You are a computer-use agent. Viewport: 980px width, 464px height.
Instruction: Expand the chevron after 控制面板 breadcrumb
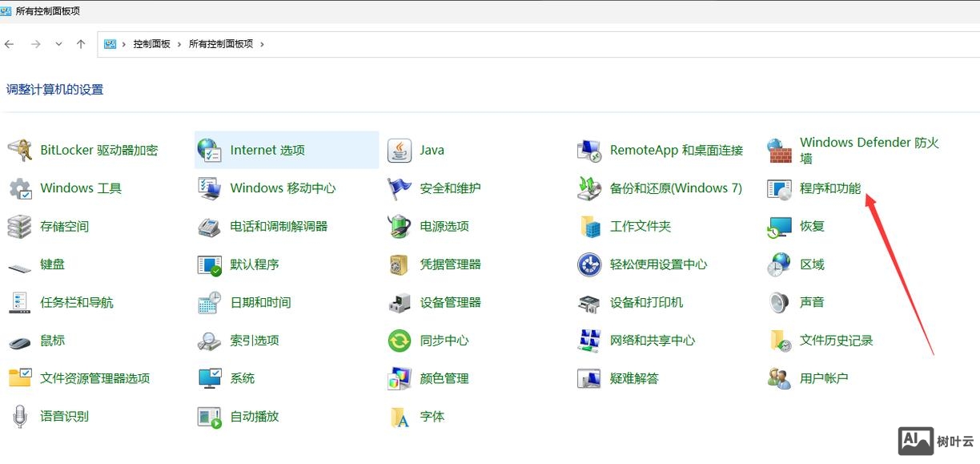pyautogui.click(x=178, y=44)
